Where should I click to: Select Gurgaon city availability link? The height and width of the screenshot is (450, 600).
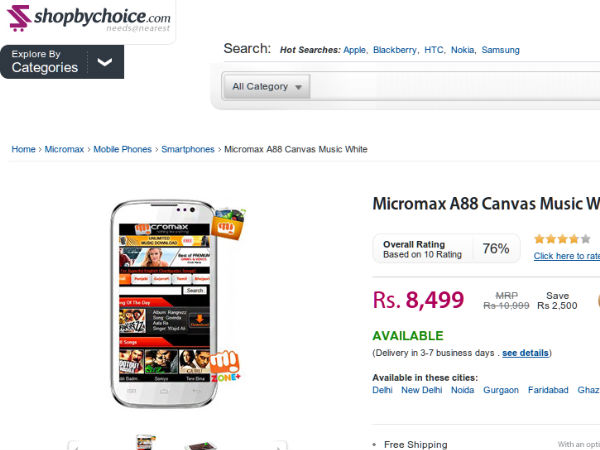click(x=502, y=390)
